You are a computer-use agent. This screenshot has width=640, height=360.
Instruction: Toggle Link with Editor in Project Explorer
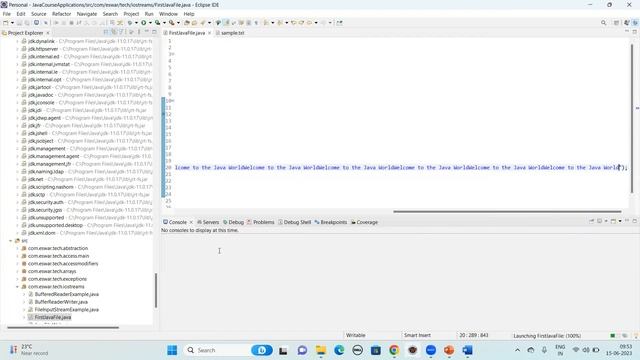coord(114,32)
